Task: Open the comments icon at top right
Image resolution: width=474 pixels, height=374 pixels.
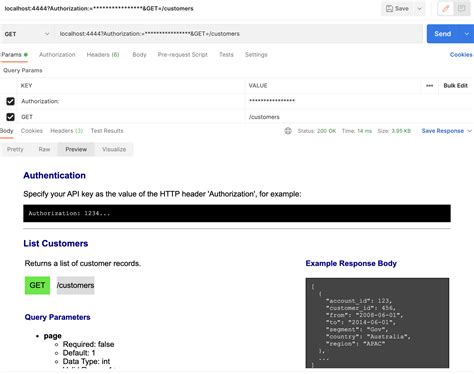Action: [x=462, y=9]
